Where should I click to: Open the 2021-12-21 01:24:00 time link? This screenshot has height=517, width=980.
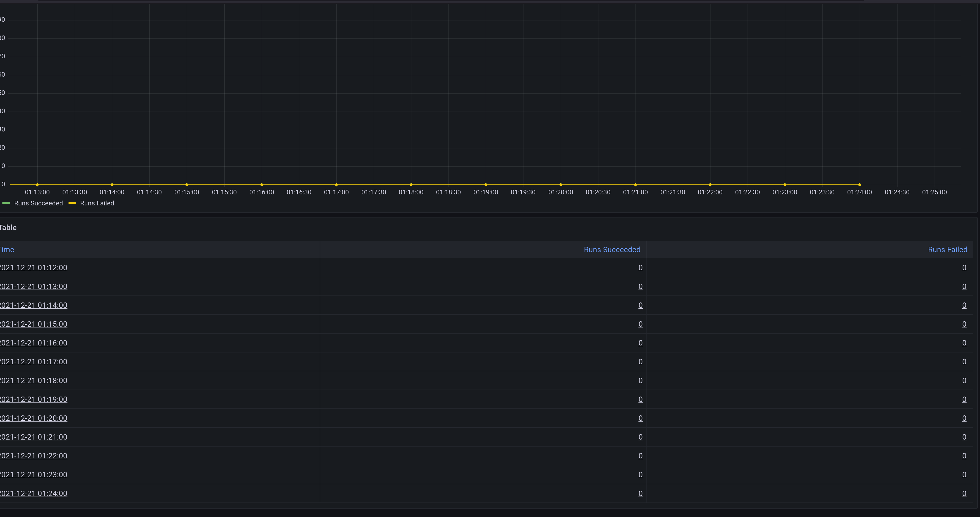click(34, 493)
